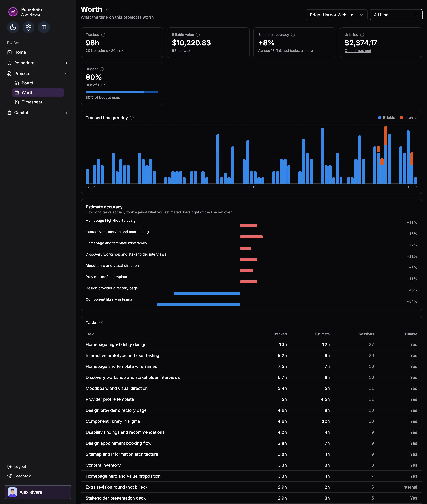The height and width of the screenshot is (504, 427).
Task: Click info icon beside Estimate accuracy card
Action: click(x=293, y=35)
